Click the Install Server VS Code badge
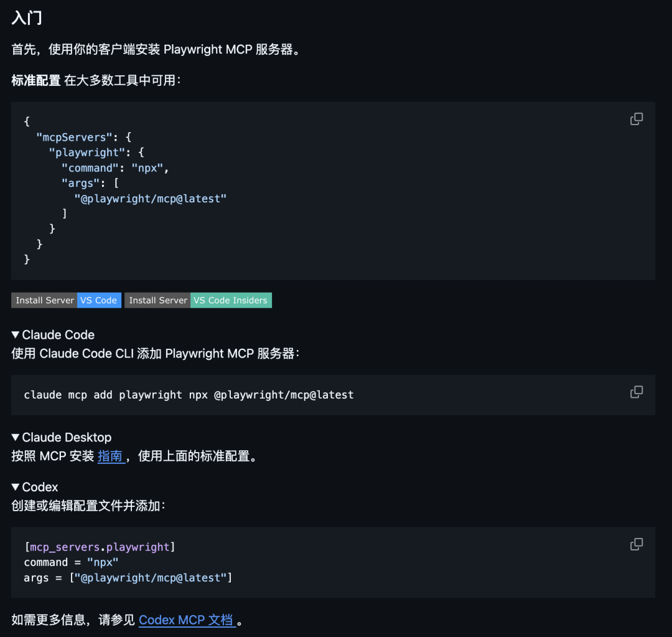The height and width of the screenshot is (637, 672). coord(67,300)
